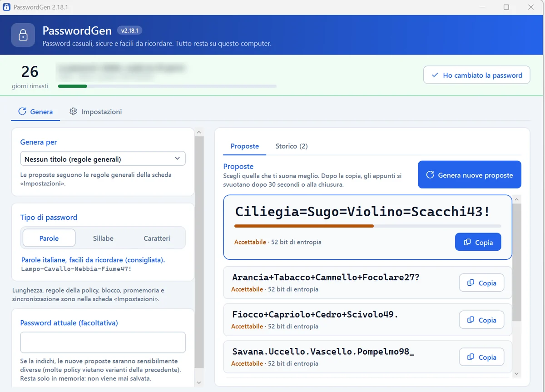
Task: Click the Fiocco+Capriolo+Cedro+Scivolo49. text
Action: 315,314
